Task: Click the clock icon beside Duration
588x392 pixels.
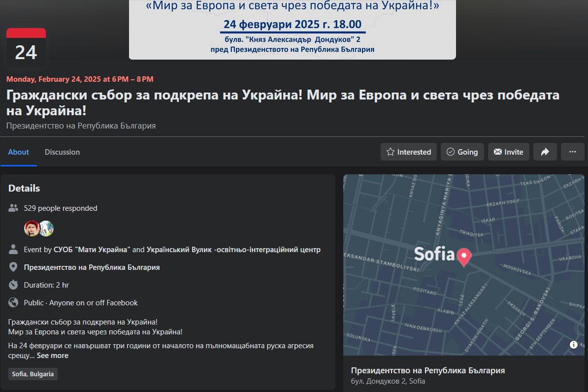Action: 13,285
